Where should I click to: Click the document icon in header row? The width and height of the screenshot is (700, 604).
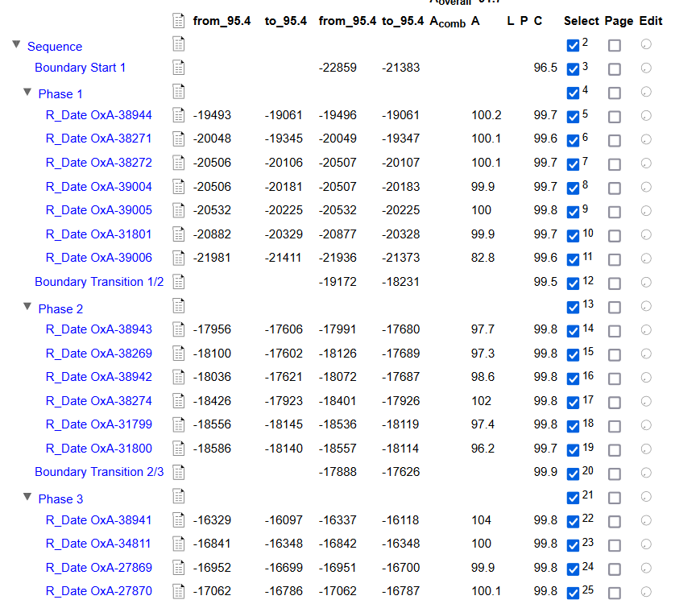coord(179,21)
